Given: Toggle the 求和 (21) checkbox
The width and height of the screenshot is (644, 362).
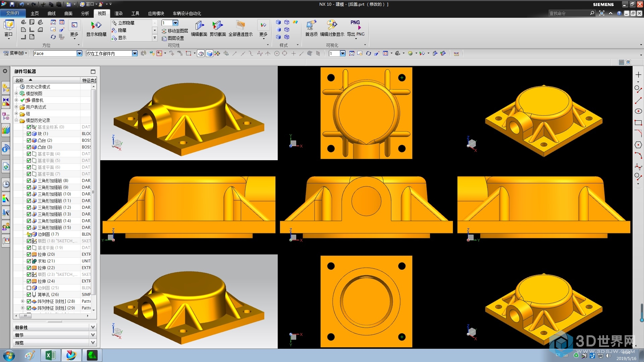Looking at the screenshot, I should coord(29,261).
